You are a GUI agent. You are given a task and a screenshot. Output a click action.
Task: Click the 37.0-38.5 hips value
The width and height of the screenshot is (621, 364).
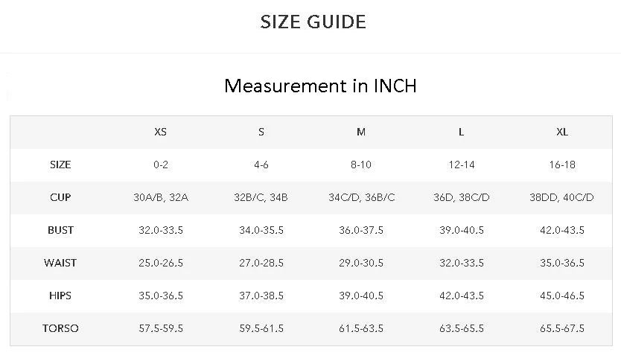[261, 296]
